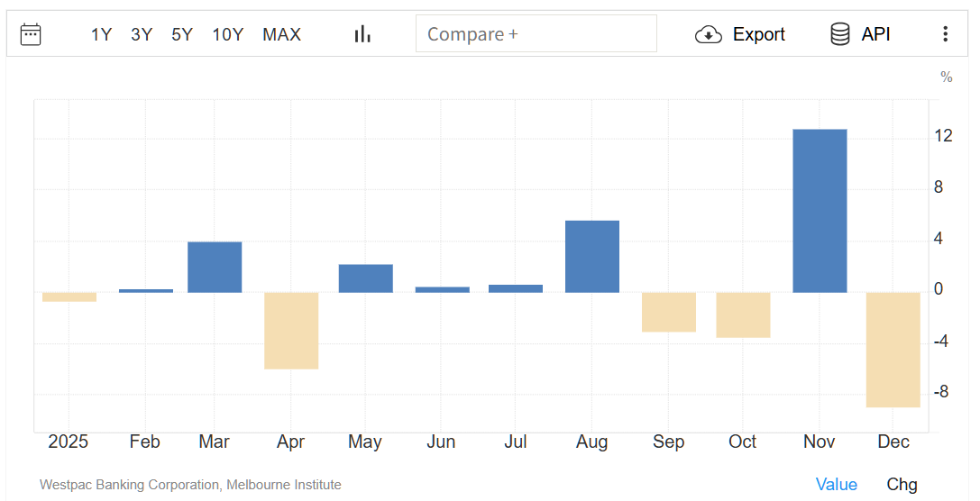The image size is (980, 501).
Task: Open the bar chart type selector
Action: 362,34
